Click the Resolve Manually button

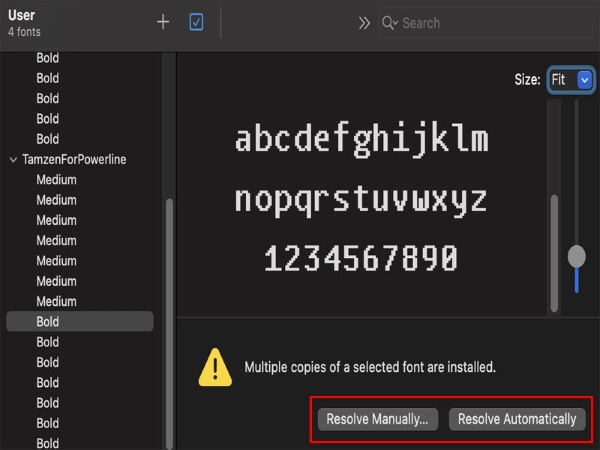coord(377,420)
